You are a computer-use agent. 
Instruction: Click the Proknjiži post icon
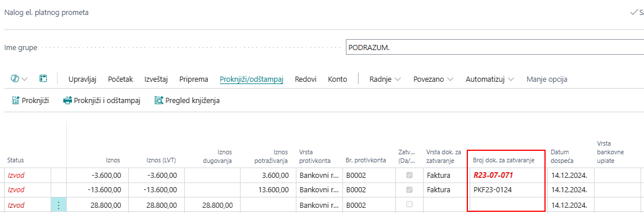point(16,100)
